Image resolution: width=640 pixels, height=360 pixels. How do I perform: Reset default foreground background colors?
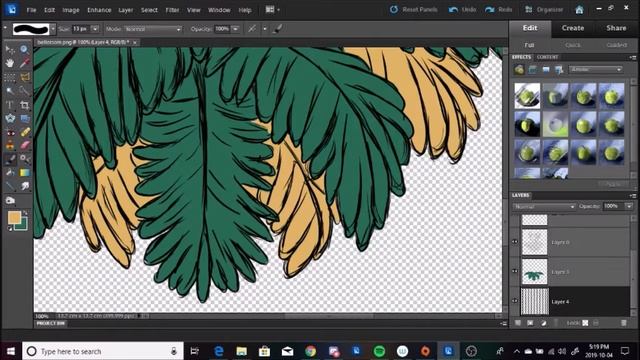click(10, 229)
